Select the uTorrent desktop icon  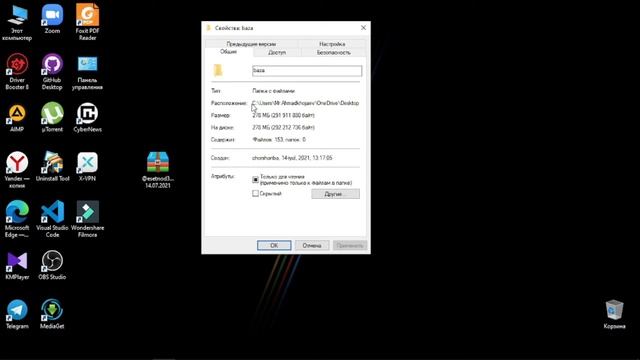coord(52,118)
